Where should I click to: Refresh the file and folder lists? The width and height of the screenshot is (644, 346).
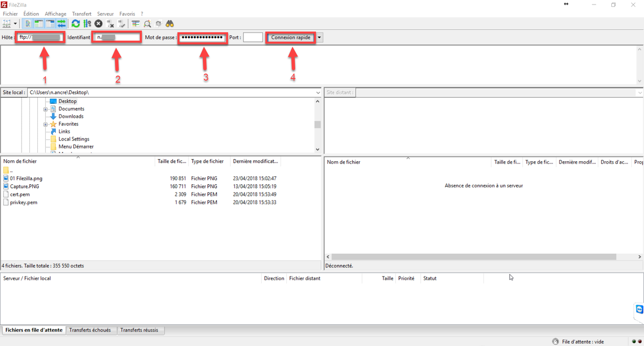(x=75, y=24)
